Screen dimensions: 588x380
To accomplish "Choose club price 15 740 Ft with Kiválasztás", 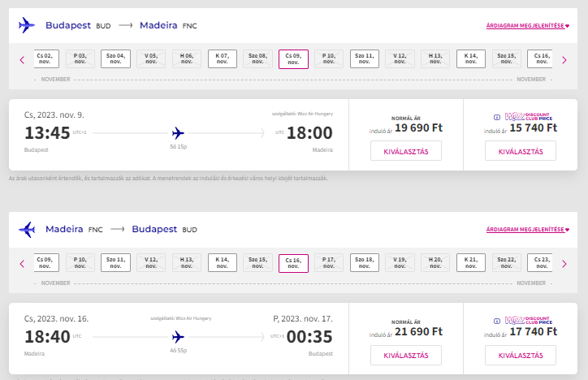I will [521, 151].
